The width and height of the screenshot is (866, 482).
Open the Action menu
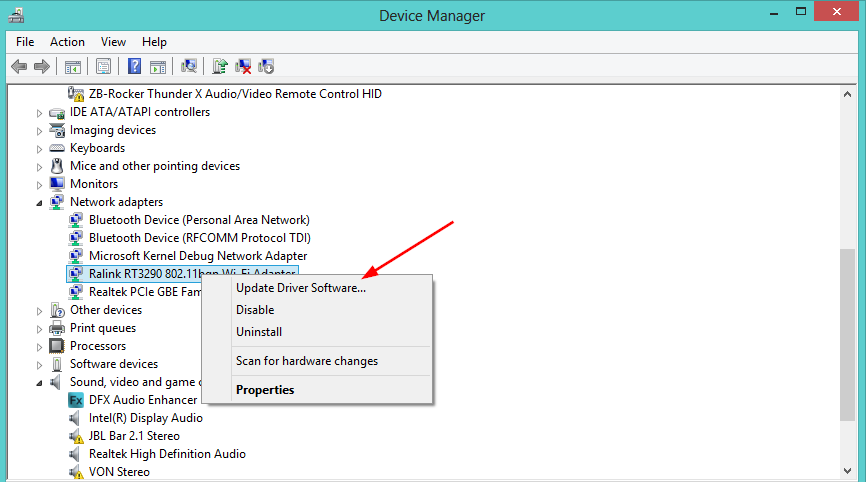67,42
